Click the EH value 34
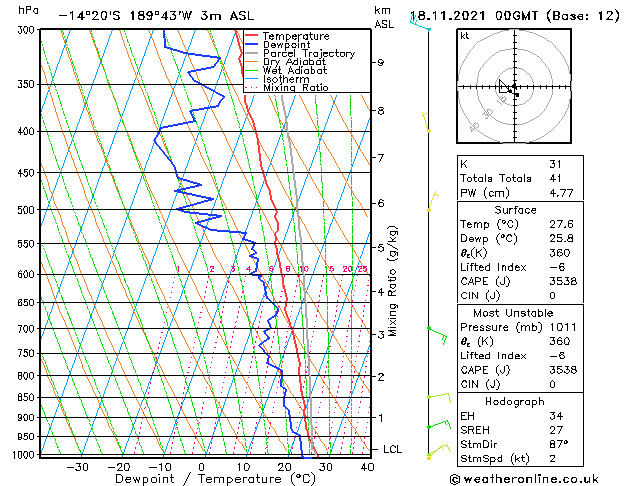629x486 pixels. pyautogui.click(x=556, y=416)
